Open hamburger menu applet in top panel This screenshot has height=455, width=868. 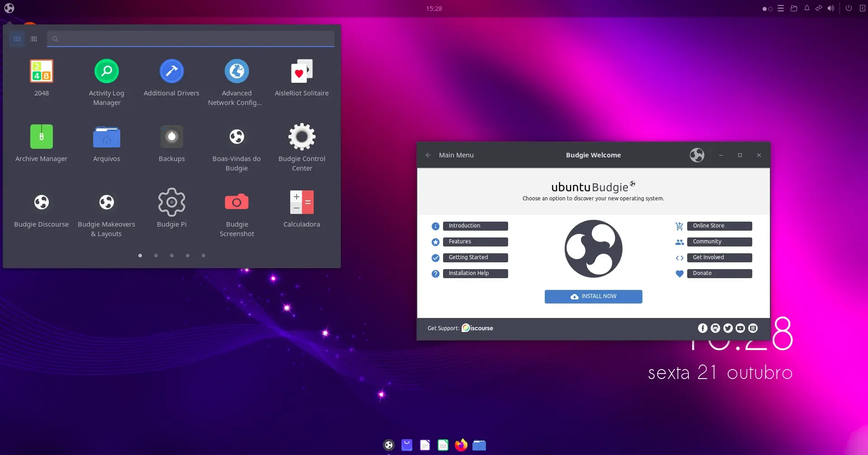[x=781, y=8]
